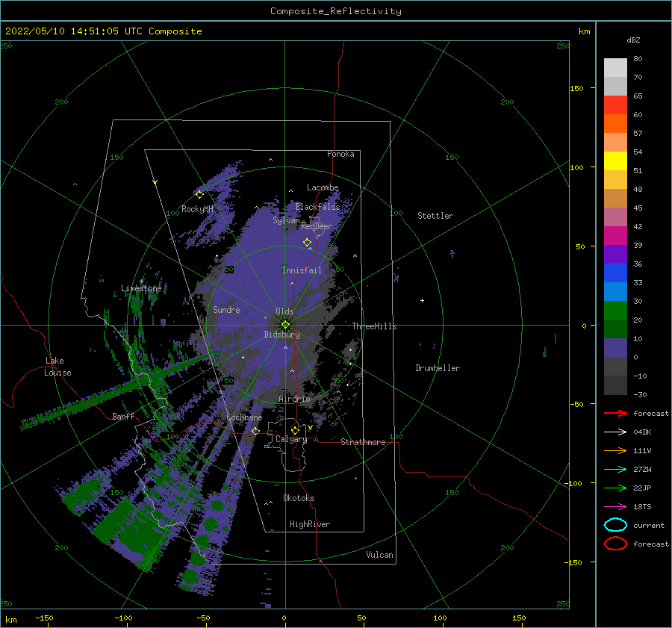Click the orange 111V arrow icon
The height and width of the screenshot is (628, 672).
pos(615,450)
